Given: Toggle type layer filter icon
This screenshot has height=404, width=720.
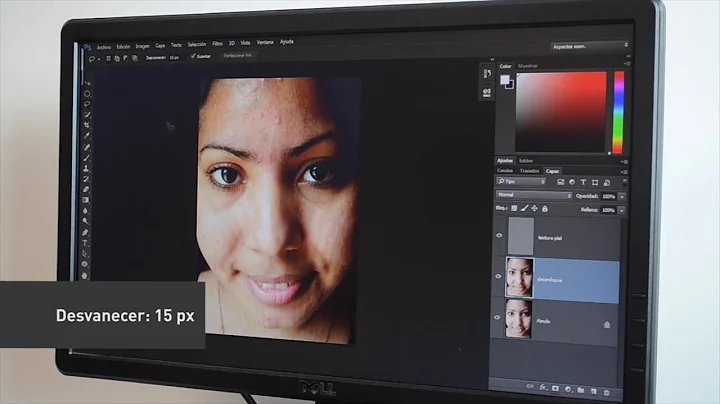Looking at the screenshot, I should [x=583, y=182].
